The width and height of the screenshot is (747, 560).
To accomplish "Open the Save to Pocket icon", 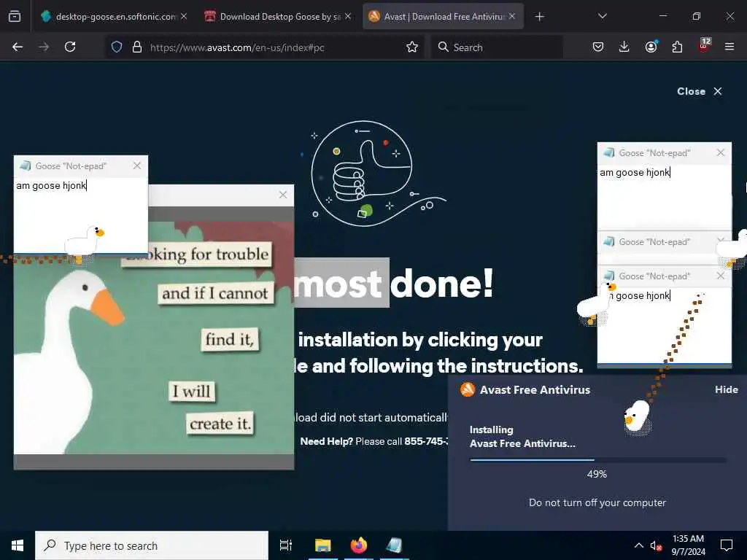I will click(x=598, y=47).
